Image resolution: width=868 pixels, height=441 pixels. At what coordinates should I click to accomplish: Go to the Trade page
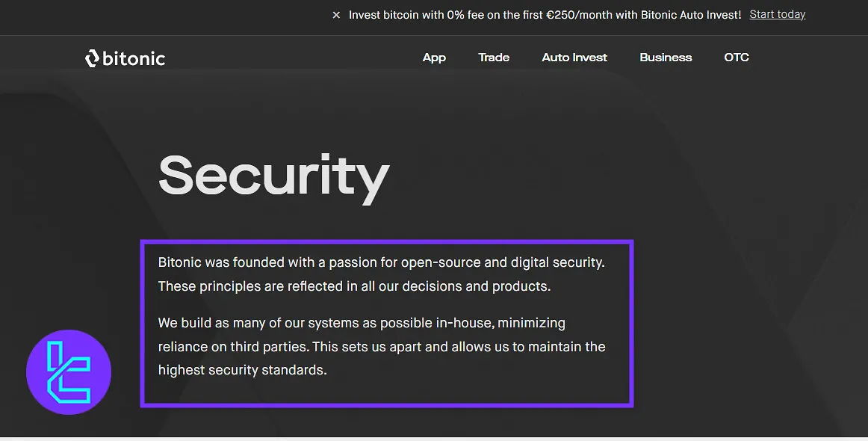494,58
